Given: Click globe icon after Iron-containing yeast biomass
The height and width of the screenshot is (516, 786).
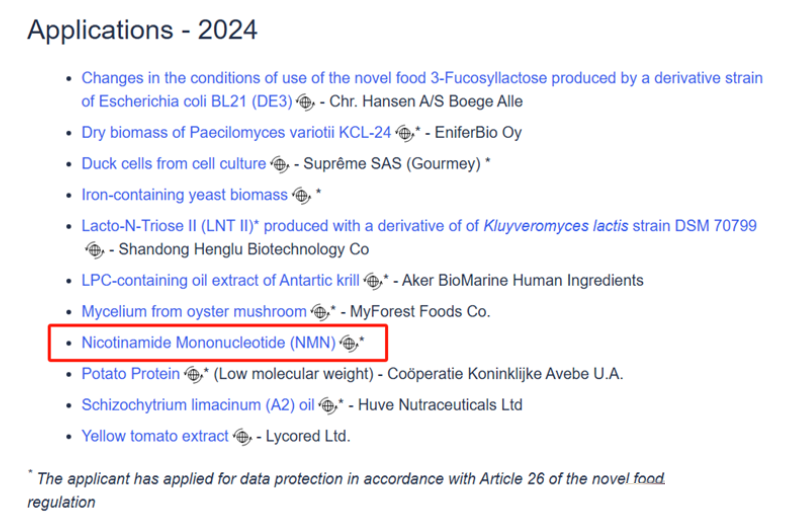Looking at the screenshot, I should pyautogui.click(x=301, y=196).
